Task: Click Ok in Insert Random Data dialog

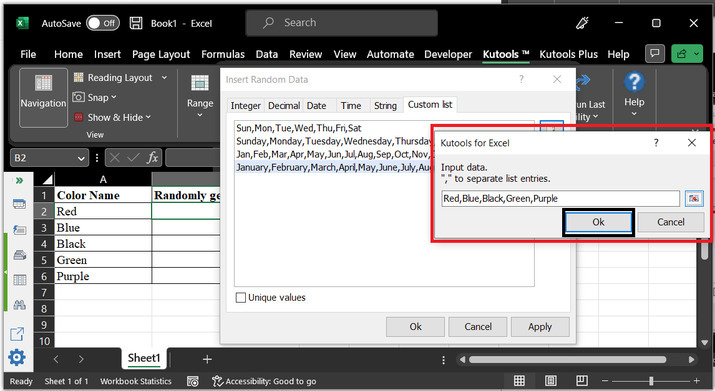Action: tap(415, 327)
